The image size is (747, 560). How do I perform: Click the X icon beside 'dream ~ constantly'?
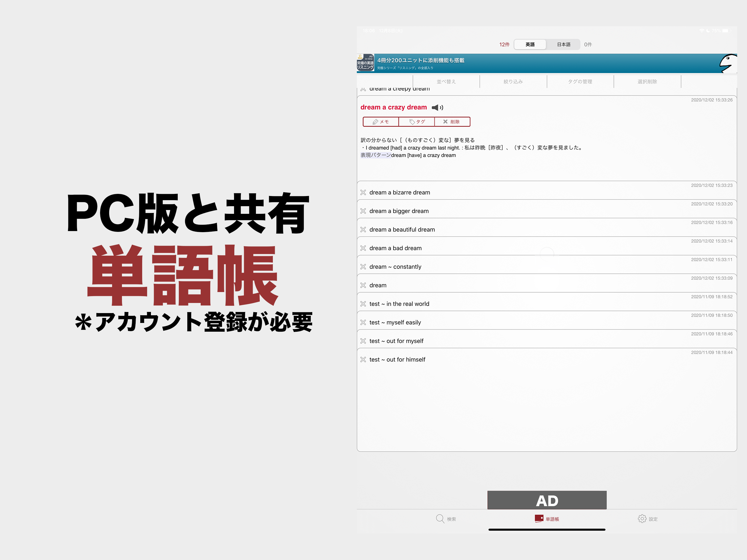pyautogui.click(x=363, y=267)
